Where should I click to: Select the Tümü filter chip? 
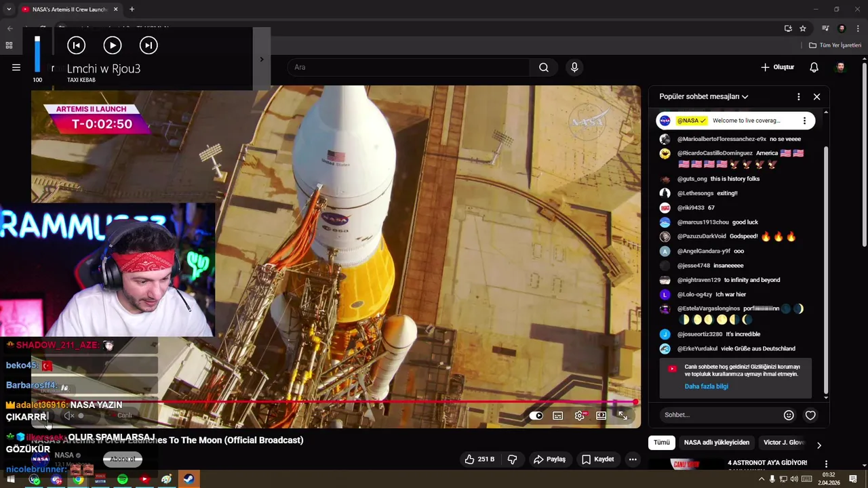(662, 443)
